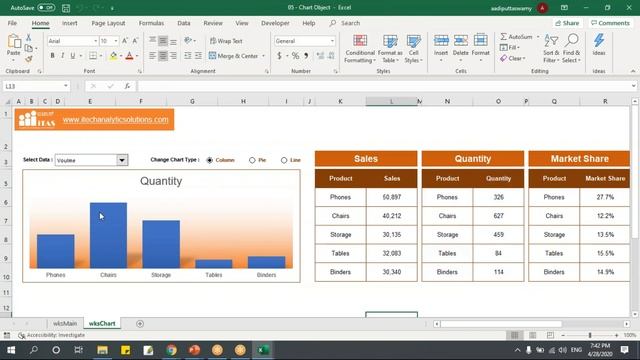Apply Underline formatting

pos(73,56)
